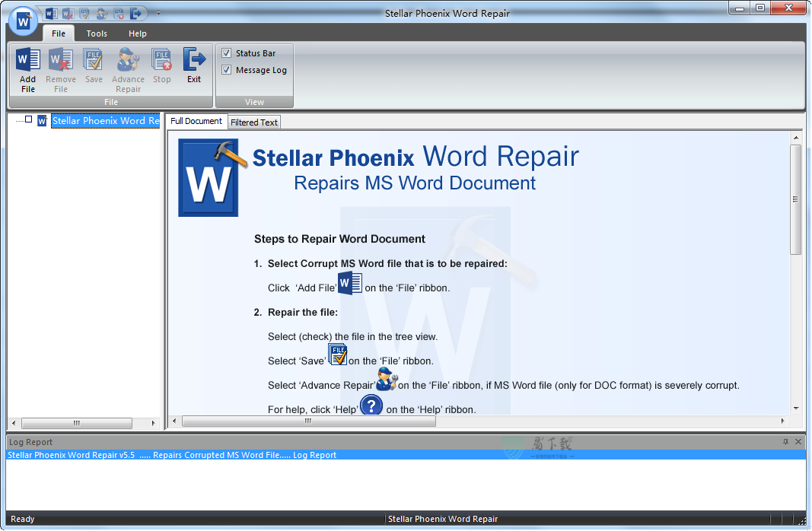Click the Remove File ribbon button
Viewport: 812px width, 531px height.
(x=61, y=71)
